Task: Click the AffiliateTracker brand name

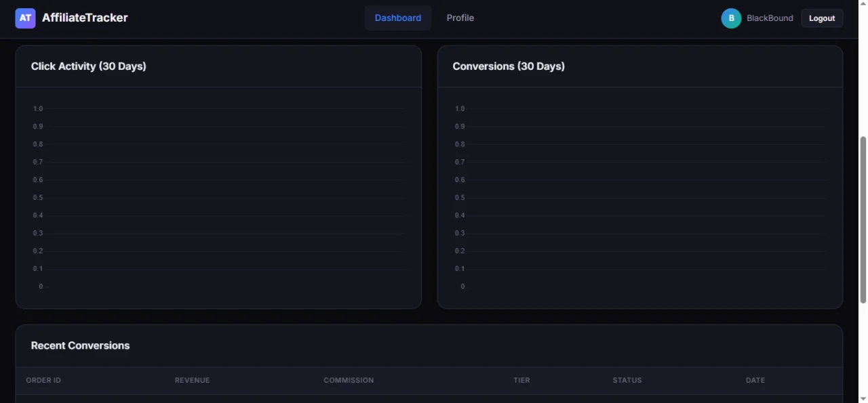Action: click(x=85, y=18)
